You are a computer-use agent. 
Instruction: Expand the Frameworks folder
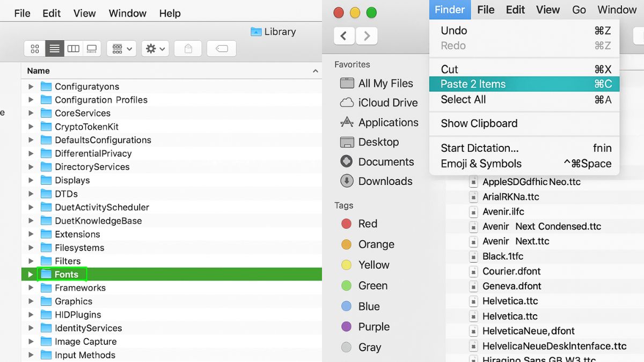click(x=31, y=288)
